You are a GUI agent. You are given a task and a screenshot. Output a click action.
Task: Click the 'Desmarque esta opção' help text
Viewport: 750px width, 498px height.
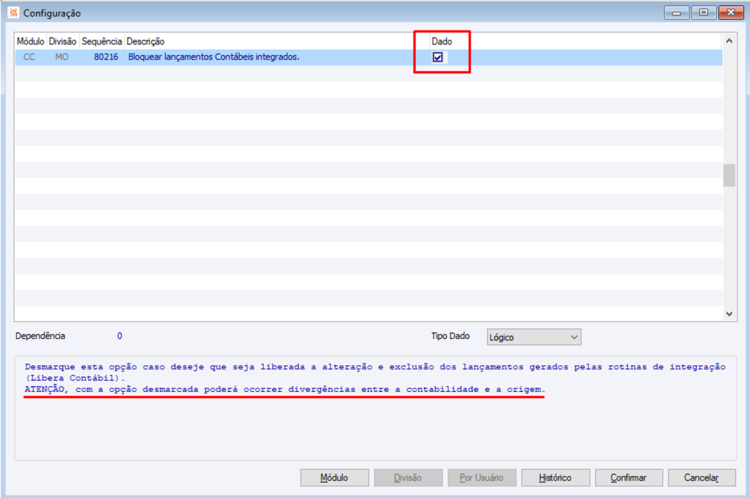375,372
